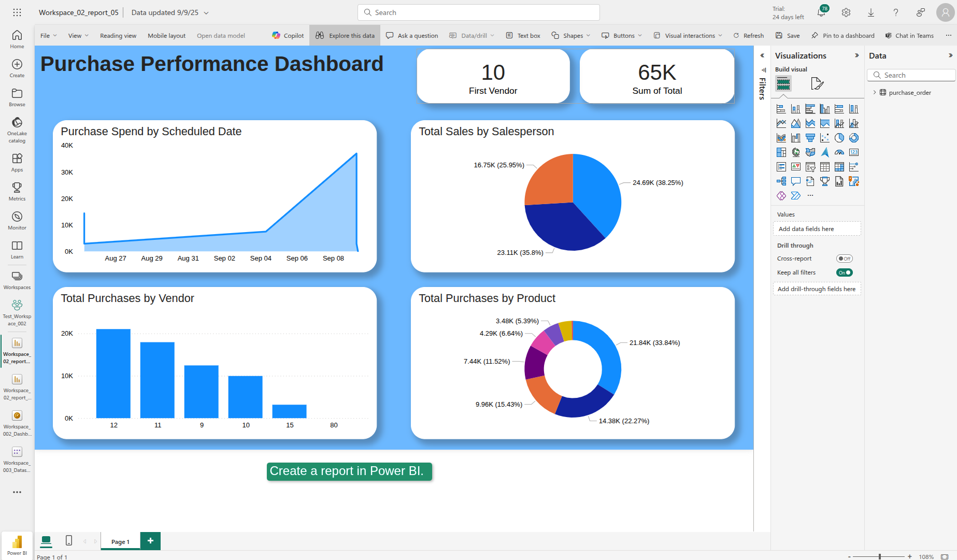Choose the funnel chart visual
957x560 pixels.
810,138
